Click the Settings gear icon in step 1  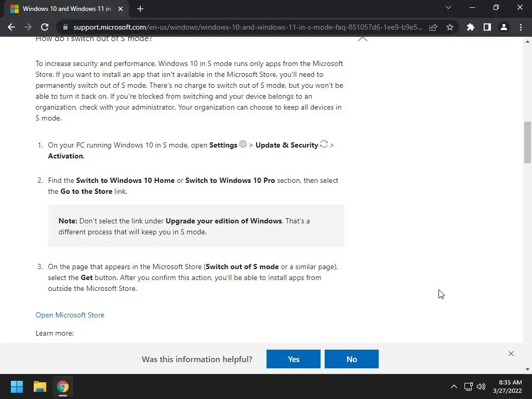tap(243, 144)
